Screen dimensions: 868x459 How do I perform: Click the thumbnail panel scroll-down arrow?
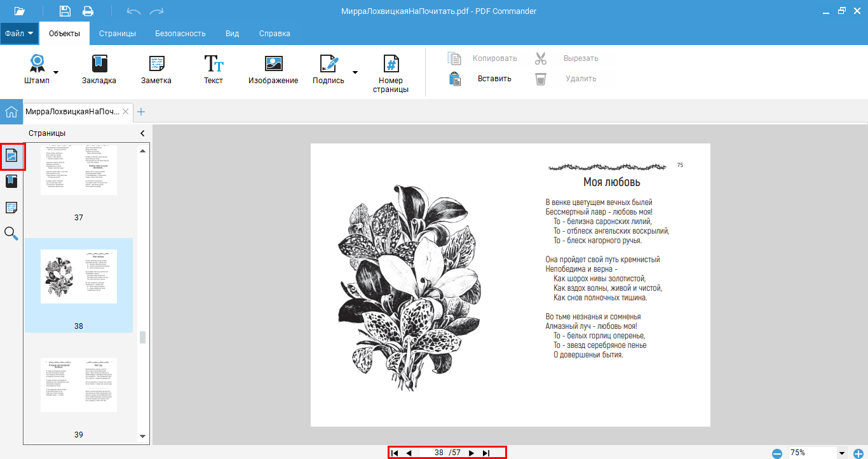coord(142,437)
